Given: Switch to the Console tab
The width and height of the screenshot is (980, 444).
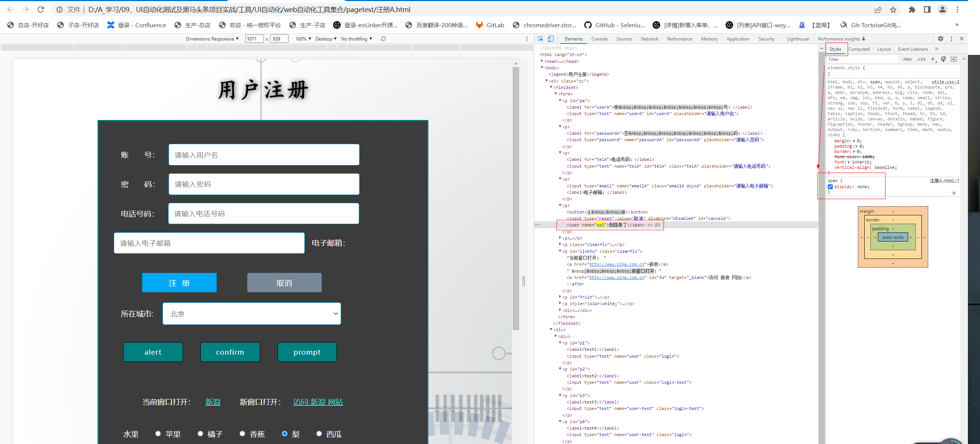Looking at the screenshot, I should point(599,39).
